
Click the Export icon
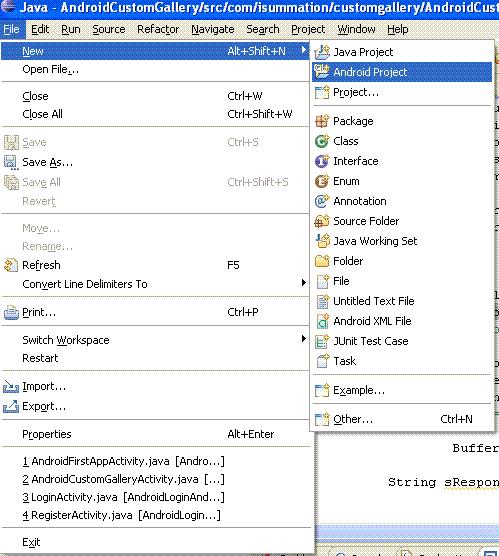[11, 406]
